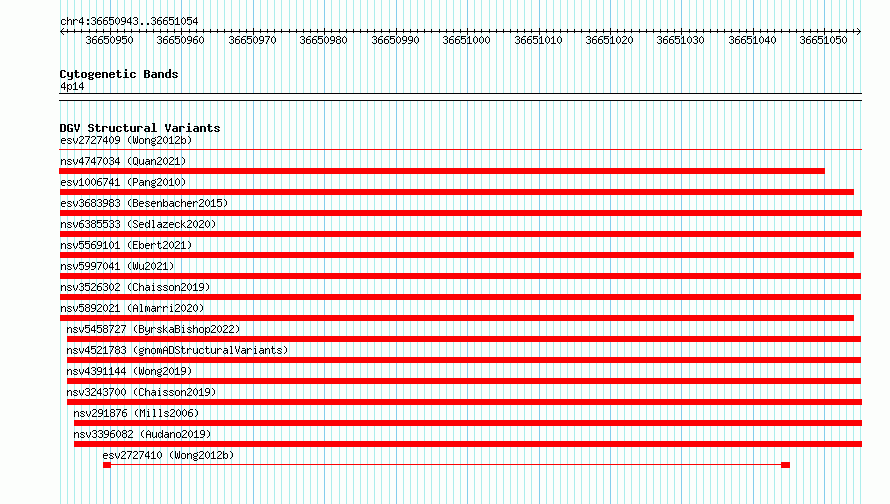Click ruler position 36650990

396,40
